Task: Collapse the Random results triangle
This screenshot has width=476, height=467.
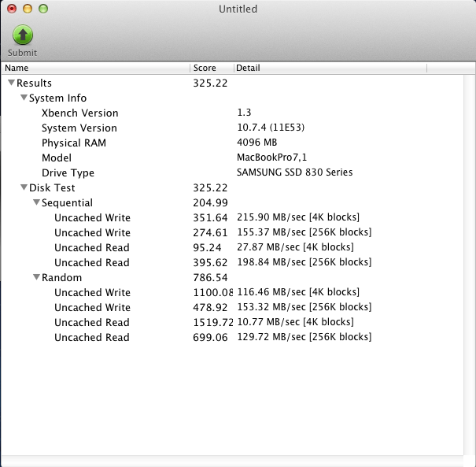Action: tap(36, 276)
